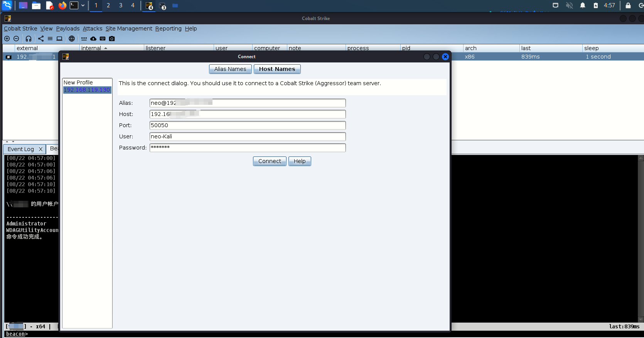Click the wired network tray icon

[555, 5]
